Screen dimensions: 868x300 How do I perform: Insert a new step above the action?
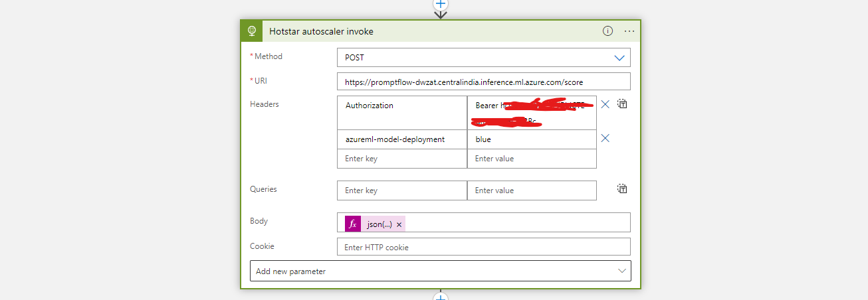(x=441, y=4)
